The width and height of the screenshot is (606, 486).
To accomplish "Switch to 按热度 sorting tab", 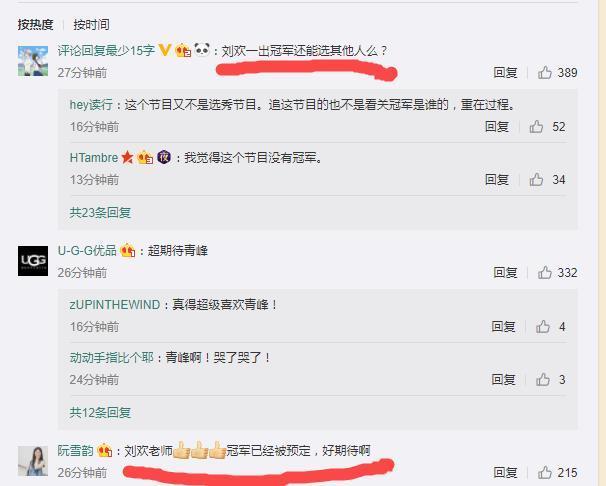I will pyautogui.click(x=35, y=25).
